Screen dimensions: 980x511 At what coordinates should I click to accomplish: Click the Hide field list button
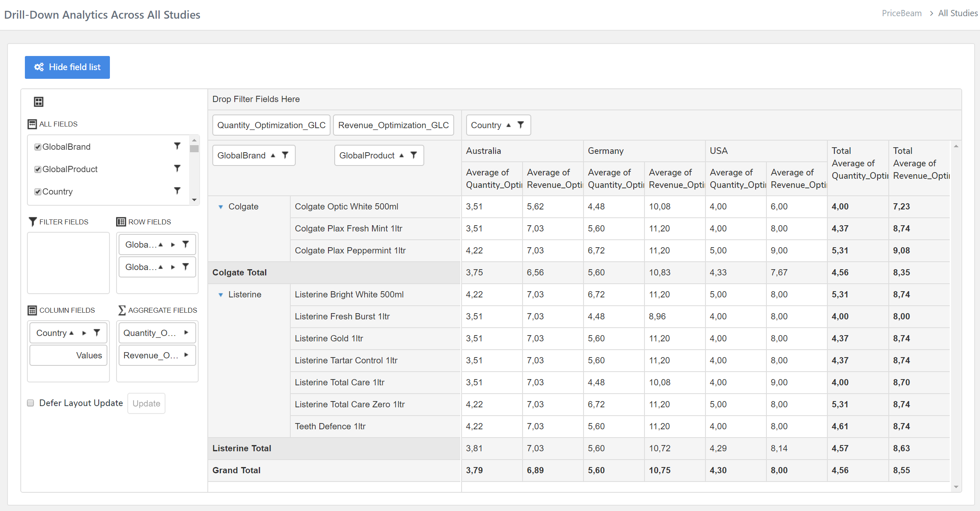(67, 67)
